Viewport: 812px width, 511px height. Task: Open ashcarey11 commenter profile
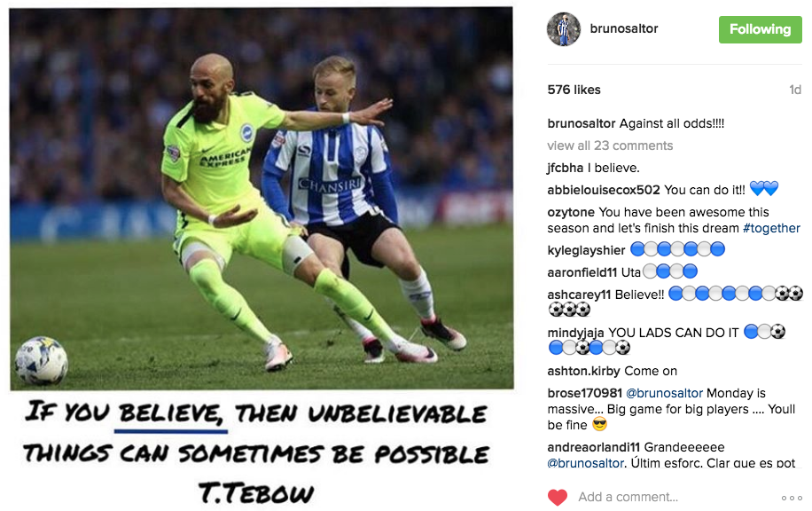pos(579,295)
